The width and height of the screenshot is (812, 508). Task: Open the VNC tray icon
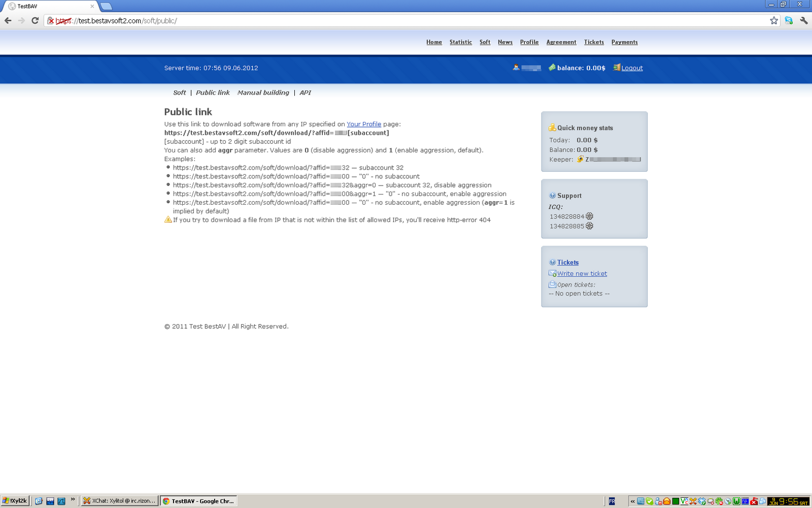click(x=684, y=501)
